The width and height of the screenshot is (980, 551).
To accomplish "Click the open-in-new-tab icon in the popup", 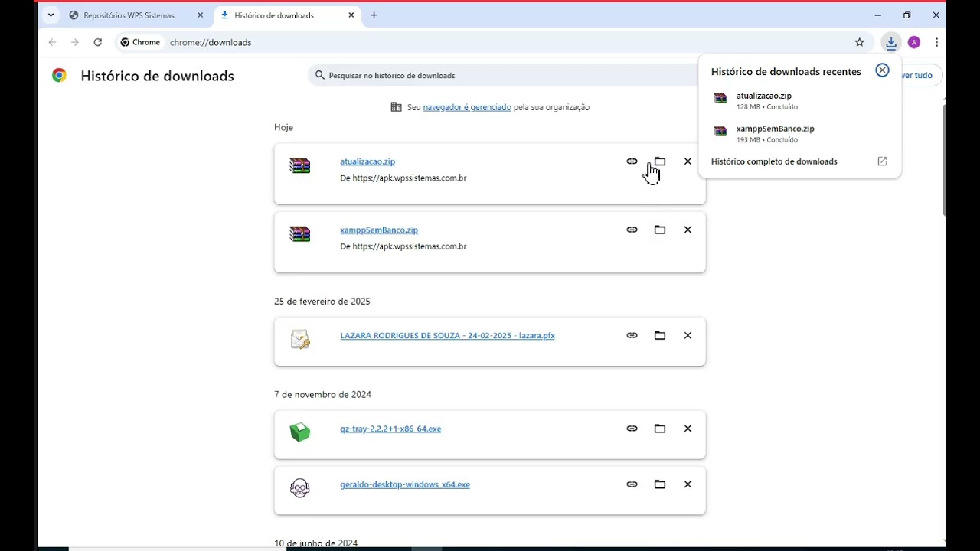I will [882, 161].
